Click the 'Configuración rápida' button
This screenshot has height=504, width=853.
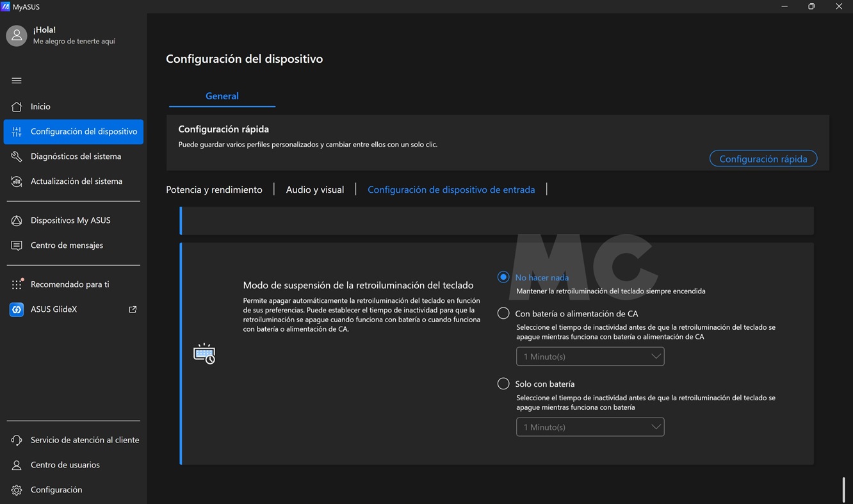coord(763,159)
